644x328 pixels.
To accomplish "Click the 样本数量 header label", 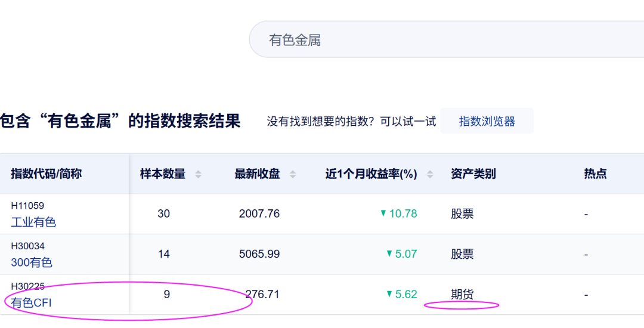I will pos(163,174).
